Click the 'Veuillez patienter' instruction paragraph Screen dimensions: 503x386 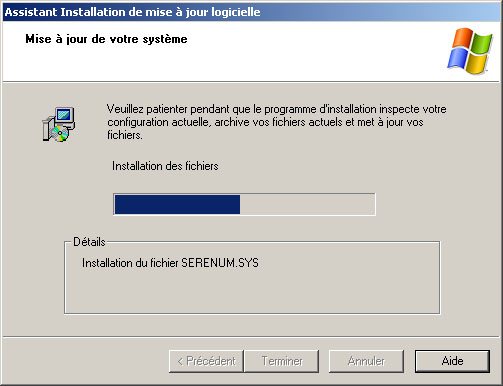(276, 122)
